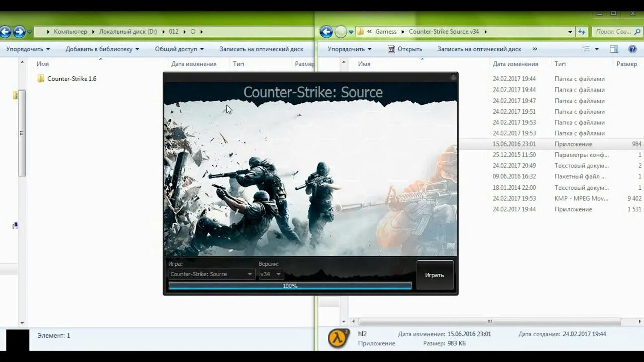Open Explorer help question mark icon
The image size is (644, 362).
point(633,49)
